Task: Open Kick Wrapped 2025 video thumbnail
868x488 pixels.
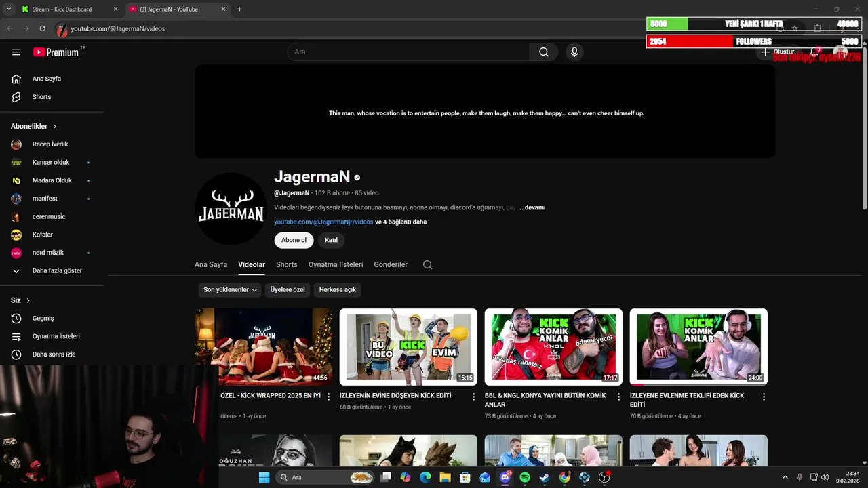Action: tap(264, 347)
